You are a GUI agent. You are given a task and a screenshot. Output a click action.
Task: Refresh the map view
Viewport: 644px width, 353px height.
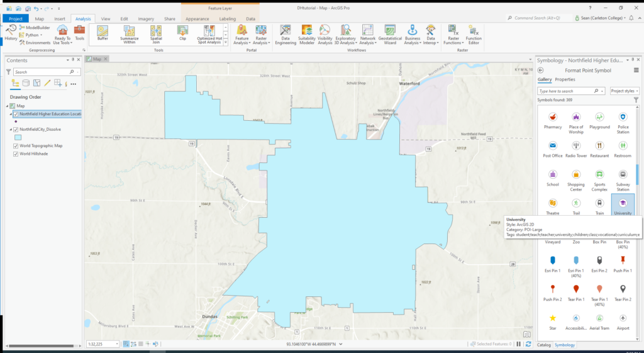528,344
